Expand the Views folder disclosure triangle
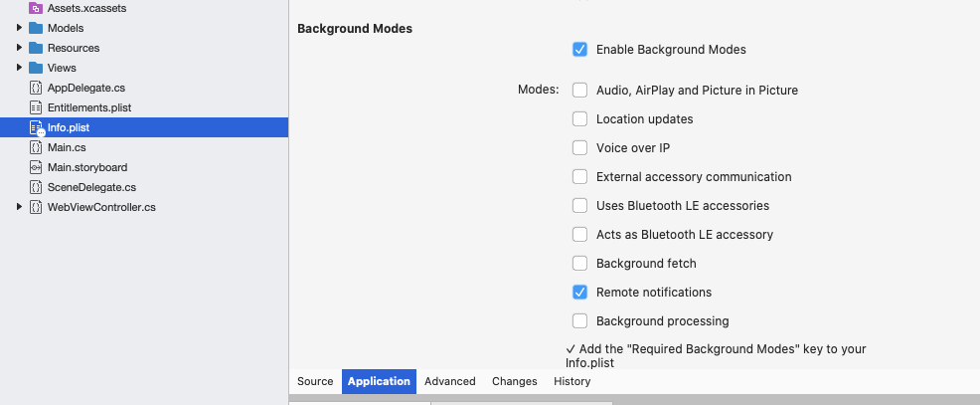980x405 pixels. (x=19, y=68)
